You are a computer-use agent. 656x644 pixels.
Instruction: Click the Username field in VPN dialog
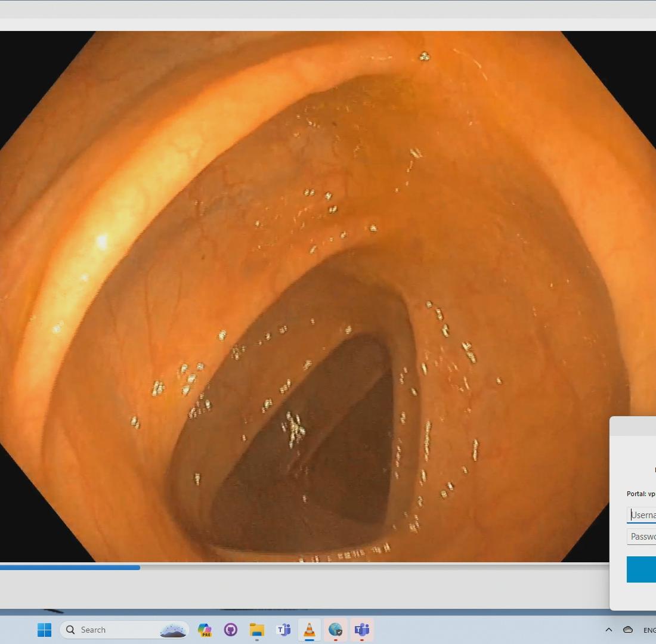coord(641,515)
